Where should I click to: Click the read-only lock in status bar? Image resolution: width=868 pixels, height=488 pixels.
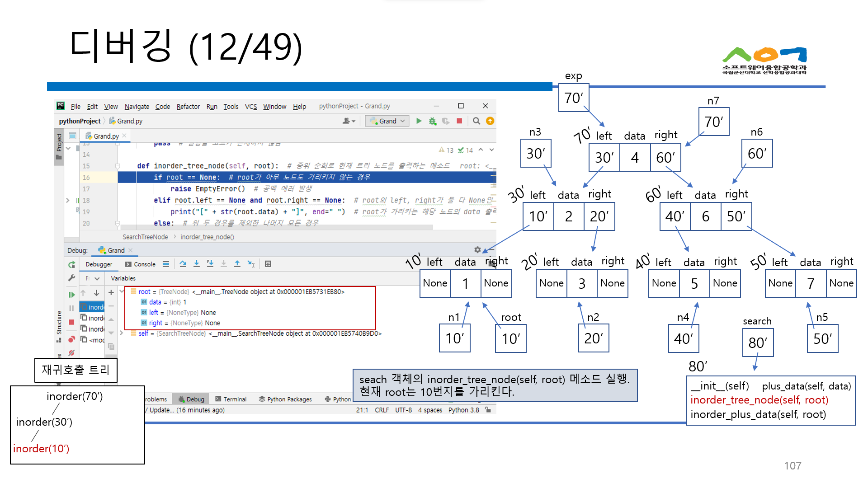(x=488, y=410)
